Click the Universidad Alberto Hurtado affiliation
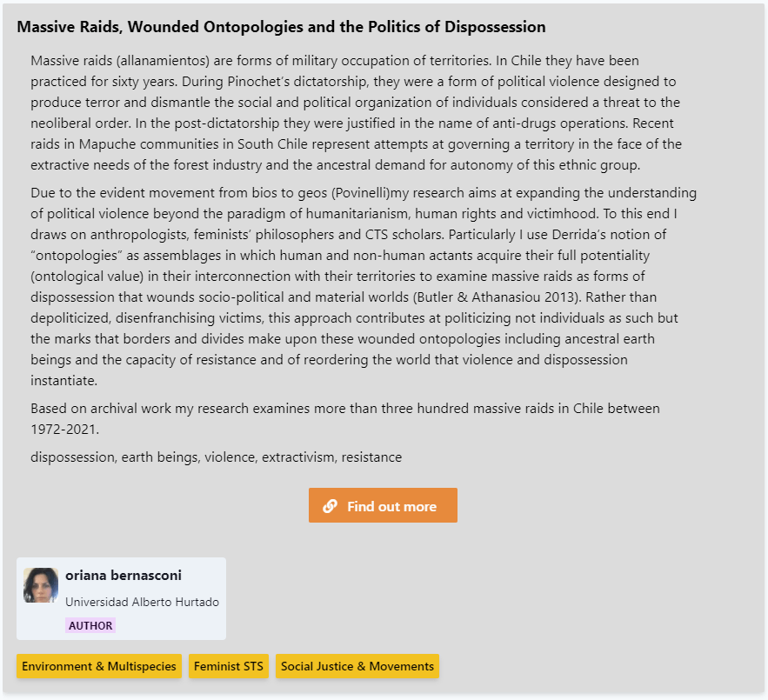Screen dimensions: 768x700 [142, 602]
